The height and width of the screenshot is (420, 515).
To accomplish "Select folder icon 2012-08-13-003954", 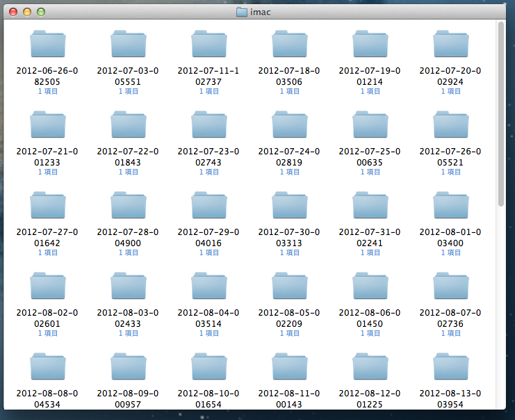I will click(x=450, y=366).
